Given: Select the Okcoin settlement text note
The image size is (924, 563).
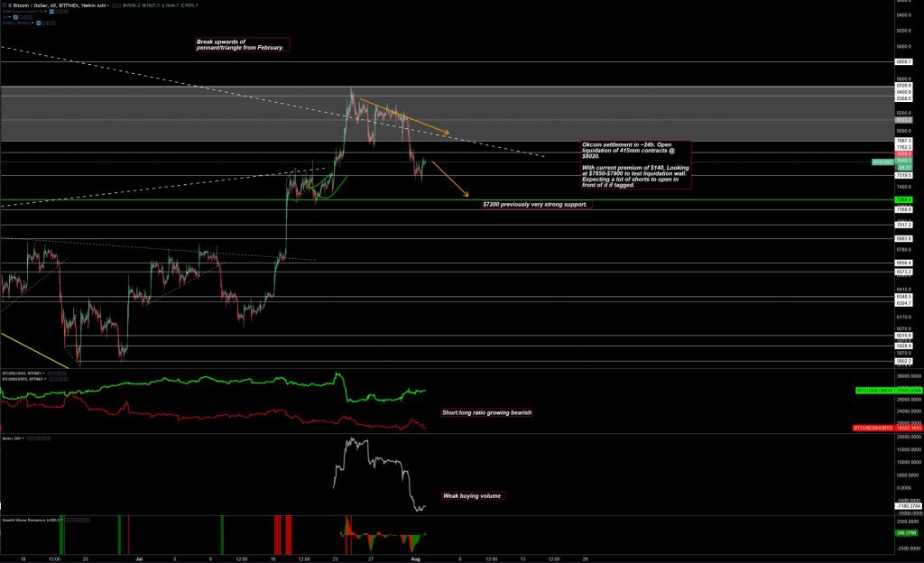Looking at the screenshot, I should (636, 164).
